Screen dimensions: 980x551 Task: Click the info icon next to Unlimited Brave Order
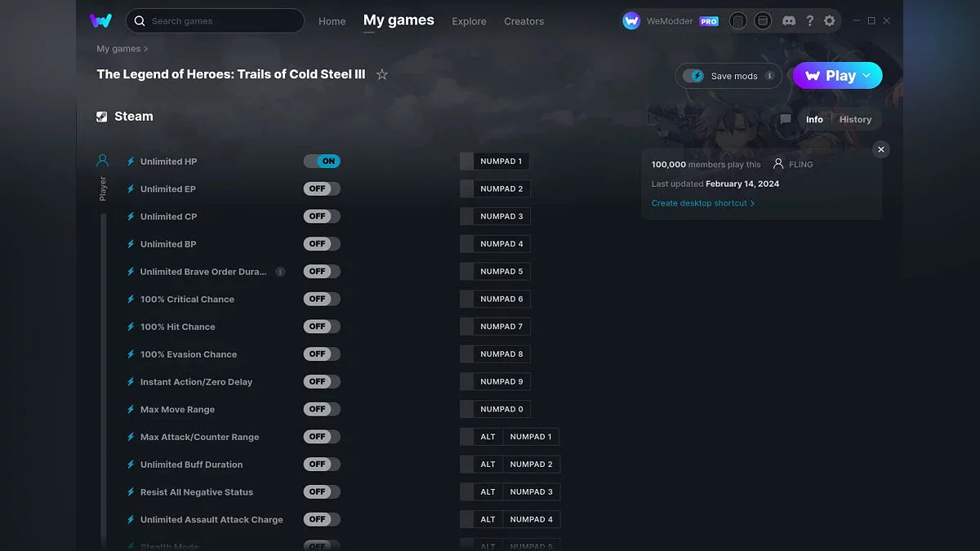(280, 272)
